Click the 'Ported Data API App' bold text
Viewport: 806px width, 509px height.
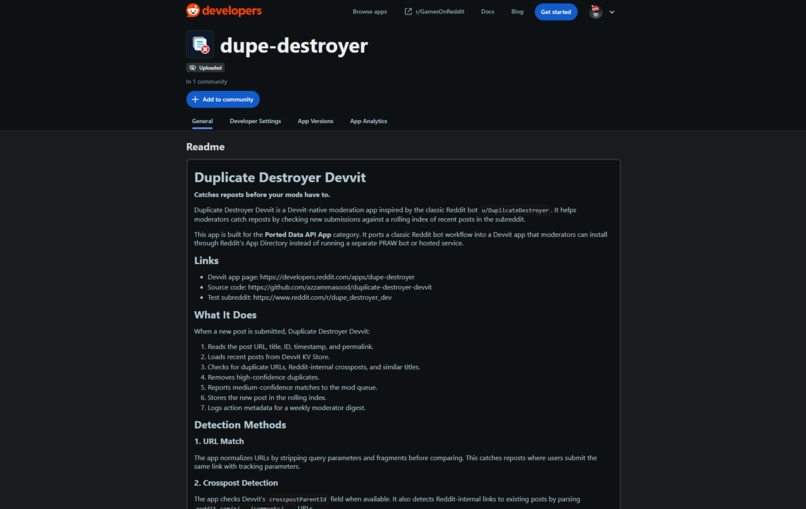click(x=298, y=234)
